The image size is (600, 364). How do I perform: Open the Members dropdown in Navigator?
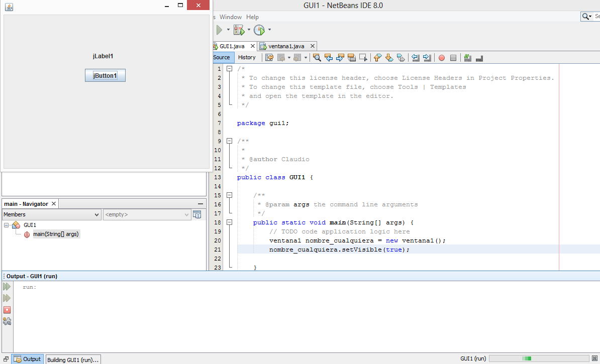pyautogui.click(x=51, y=214)
